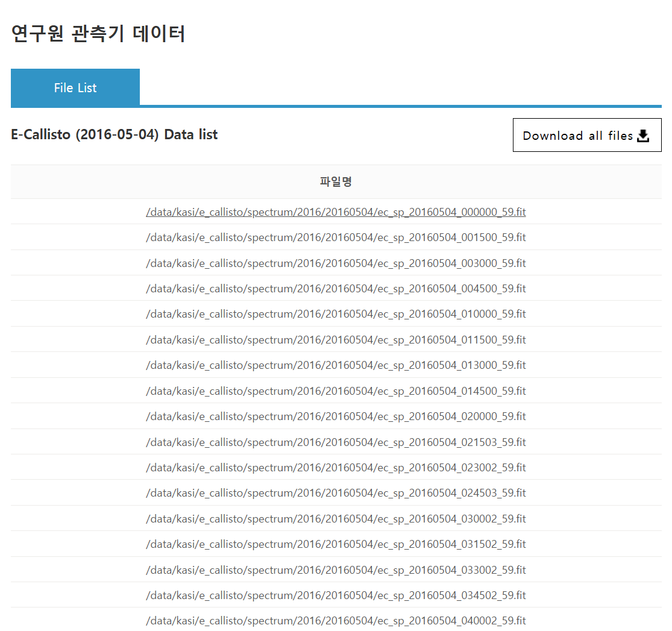Open file ec_sp_20160504_040002_59.fit link
The image size is (672, 631).
pyautogui.click(x=336, y=621)
